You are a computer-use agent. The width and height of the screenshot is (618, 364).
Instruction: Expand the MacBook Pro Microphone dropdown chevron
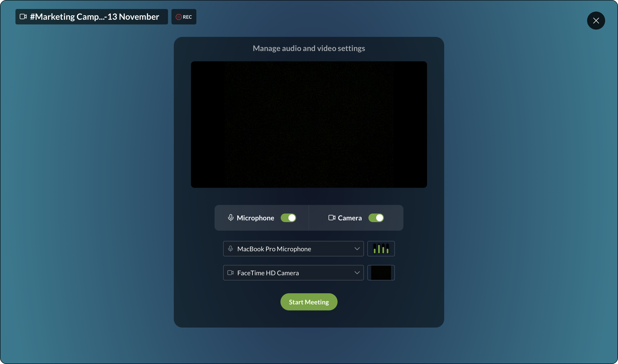tap(357, 249)
